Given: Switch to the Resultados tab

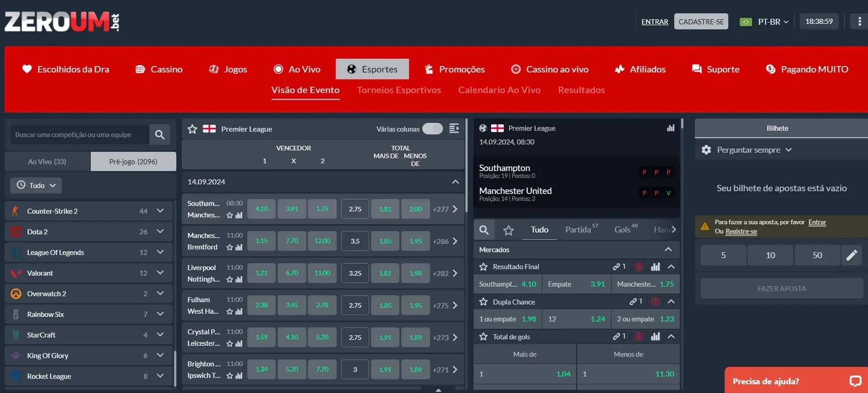Looking at the screenshot, I should click(x=581, y=90).
